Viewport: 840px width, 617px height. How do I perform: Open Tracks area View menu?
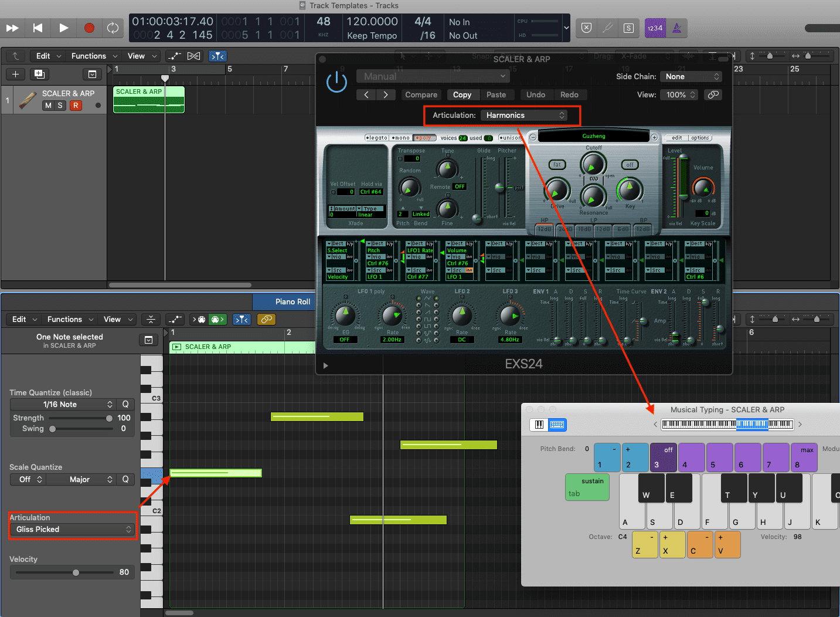142,56
